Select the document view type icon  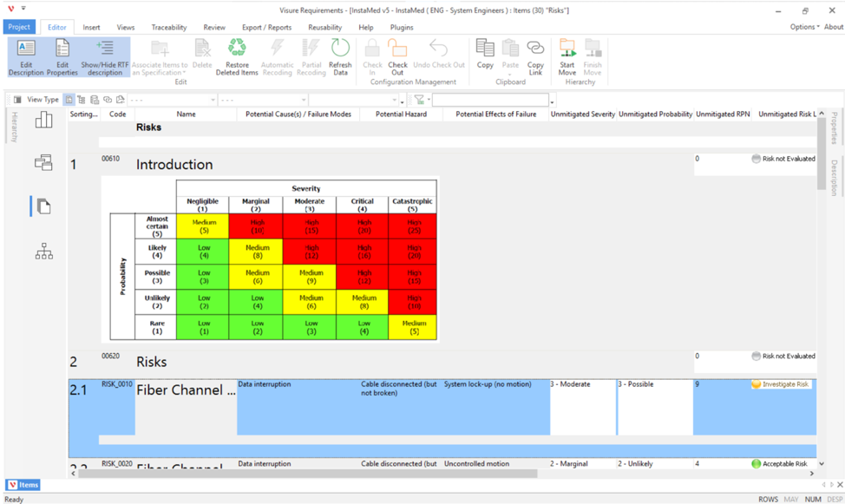(x=69, y=100)
